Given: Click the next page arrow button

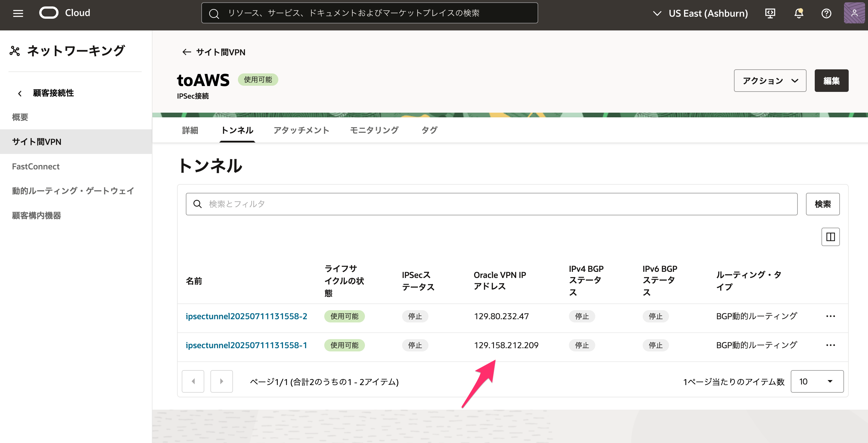Looking at the screenshot, I should tap(221, 381).
